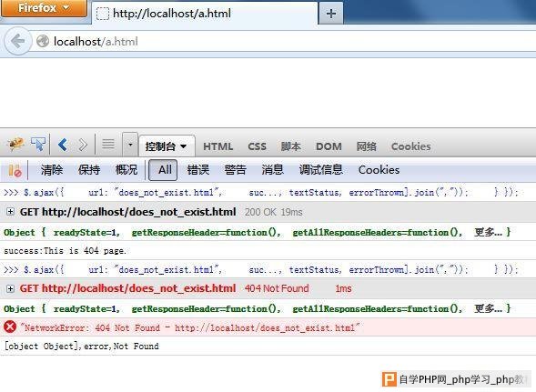Click 清除 to clear the console
The image size is (536, 392).
tap(52, 170)
